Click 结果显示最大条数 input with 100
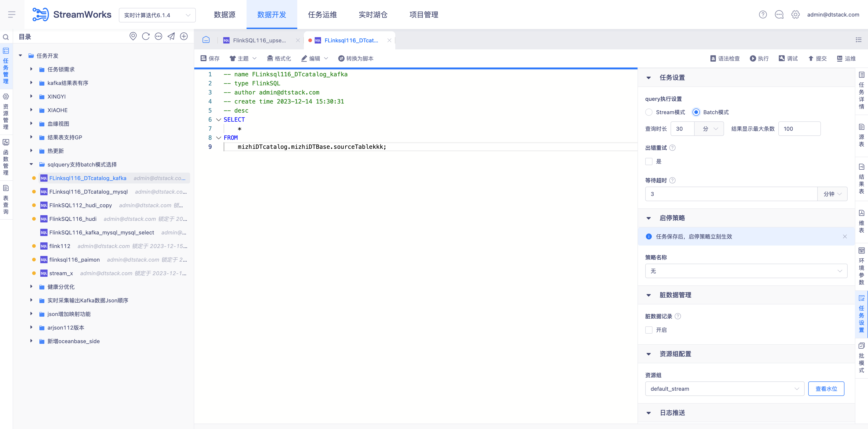This screenshot has width=868, height=429. coord(799,129)
